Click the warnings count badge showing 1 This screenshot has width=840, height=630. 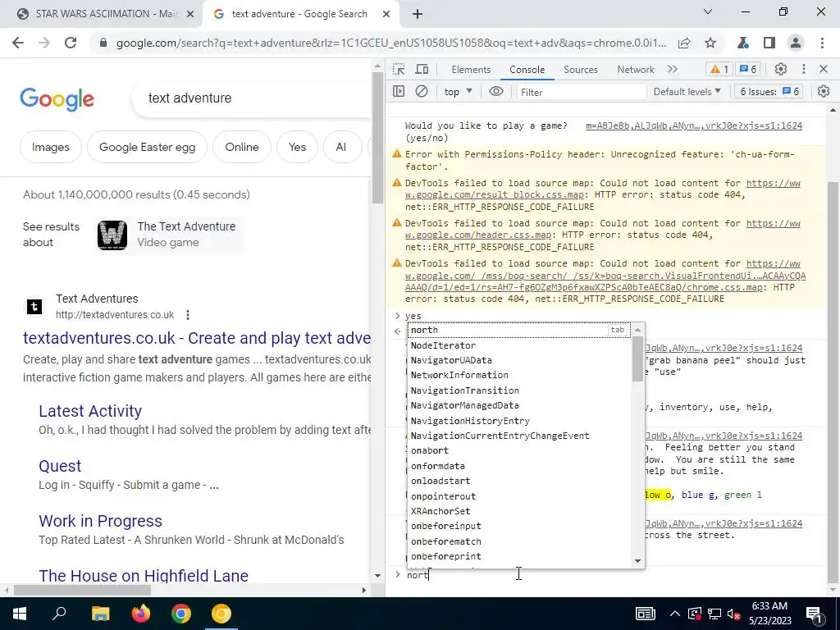pyautogui.click(x=719, y=69)
